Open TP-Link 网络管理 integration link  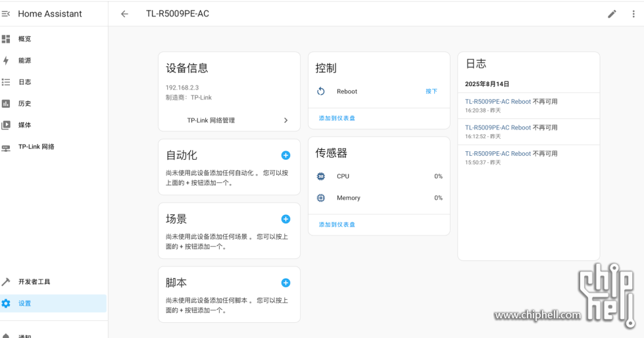(x=211, y=120)
